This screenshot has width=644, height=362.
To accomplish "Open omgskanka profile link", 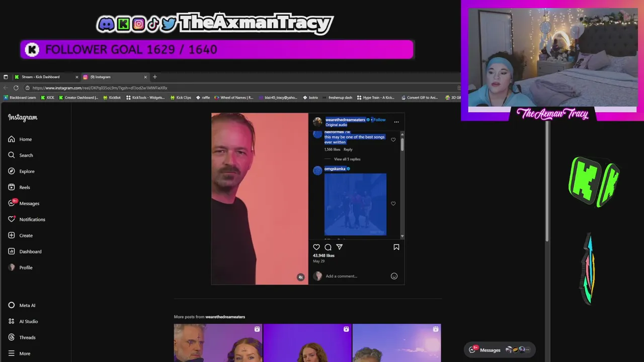I will click(x=335, y=169).
